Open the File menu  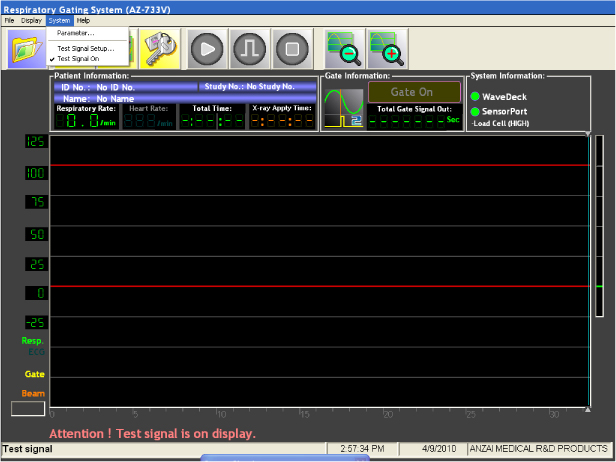9,20
